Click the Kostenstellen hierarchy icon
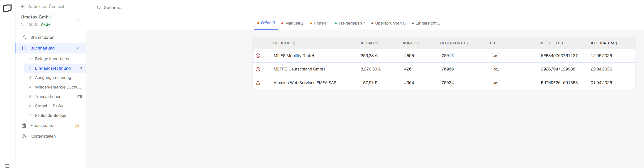644x168 pixels. pyautogui.click(x=24, y=136)
